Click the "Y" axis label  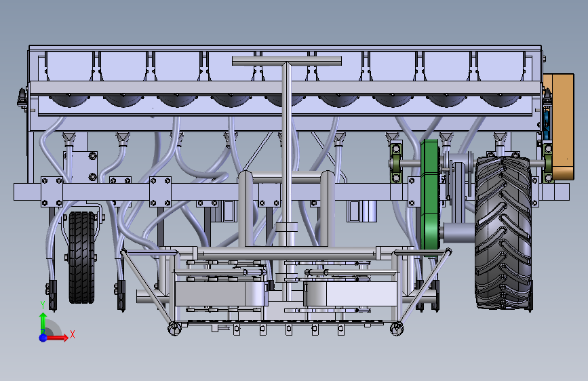tap(43, 305)
